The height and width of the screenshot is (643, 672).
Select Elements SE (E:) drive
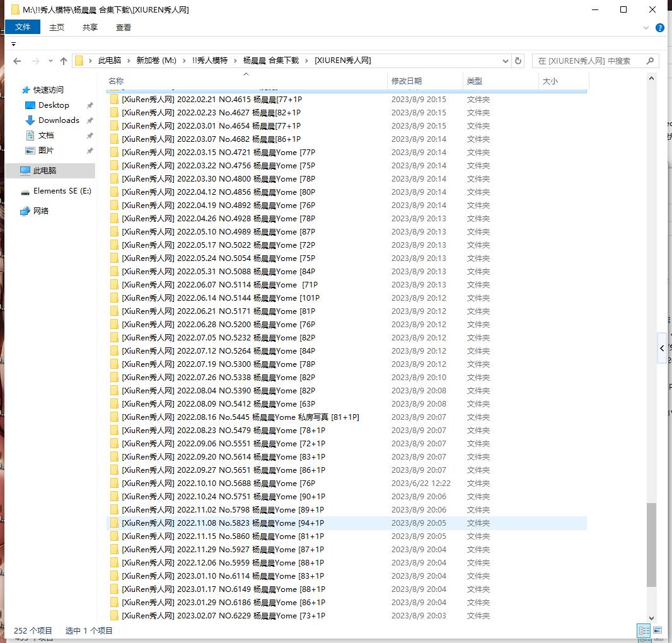tap(62, 191)
